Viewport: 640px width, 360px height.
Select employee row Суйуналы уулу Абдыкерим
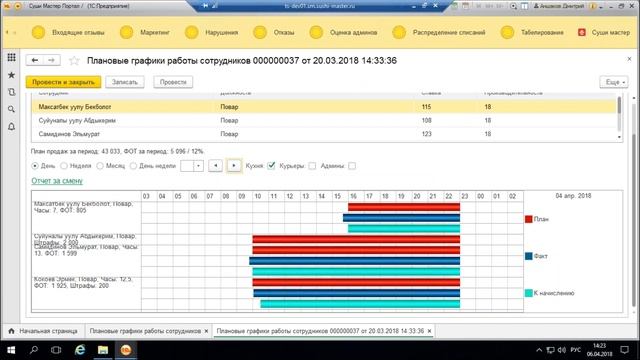(324, 120)
